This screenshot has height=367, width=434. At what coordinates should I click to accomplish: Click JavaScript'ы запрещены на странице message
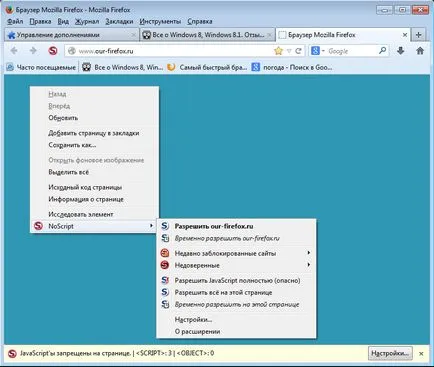point(75,353)
